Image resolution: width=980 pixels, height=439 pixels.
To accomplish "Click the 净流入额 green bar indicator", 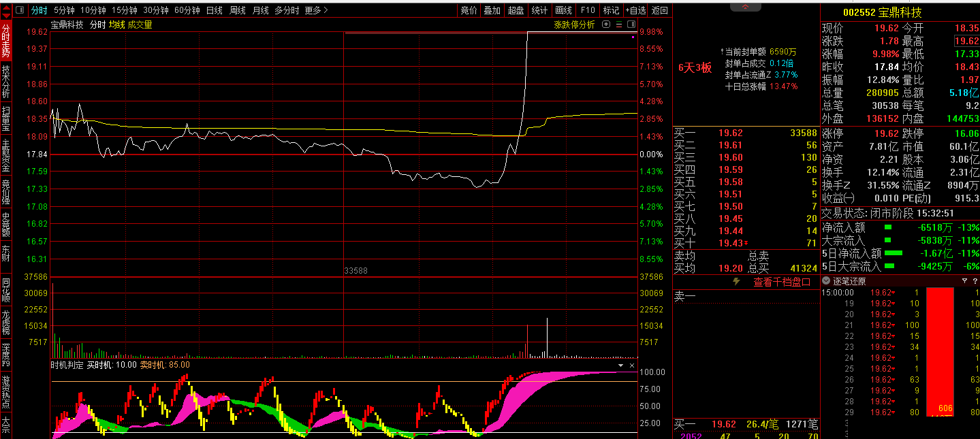I will pos(887,227).
